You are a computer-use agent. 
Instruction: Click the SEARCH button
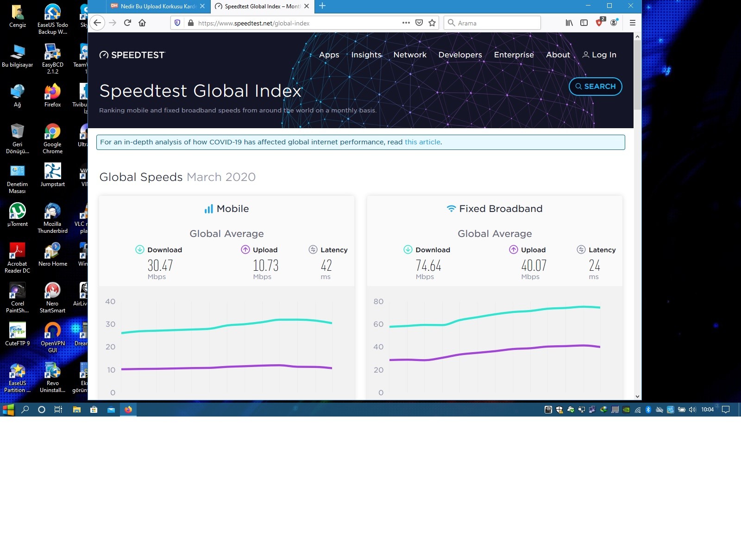tap(595, 87)
